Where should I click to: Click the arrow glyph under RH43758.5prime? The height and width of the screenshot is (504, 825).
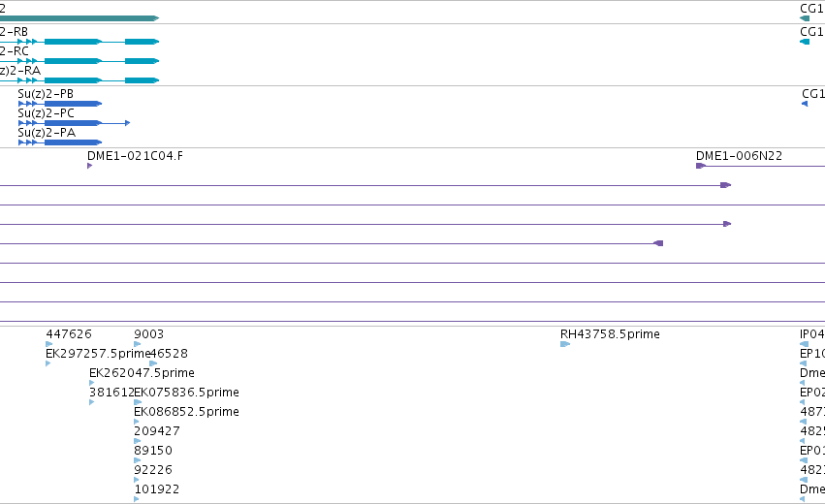[x=565, y=344]
